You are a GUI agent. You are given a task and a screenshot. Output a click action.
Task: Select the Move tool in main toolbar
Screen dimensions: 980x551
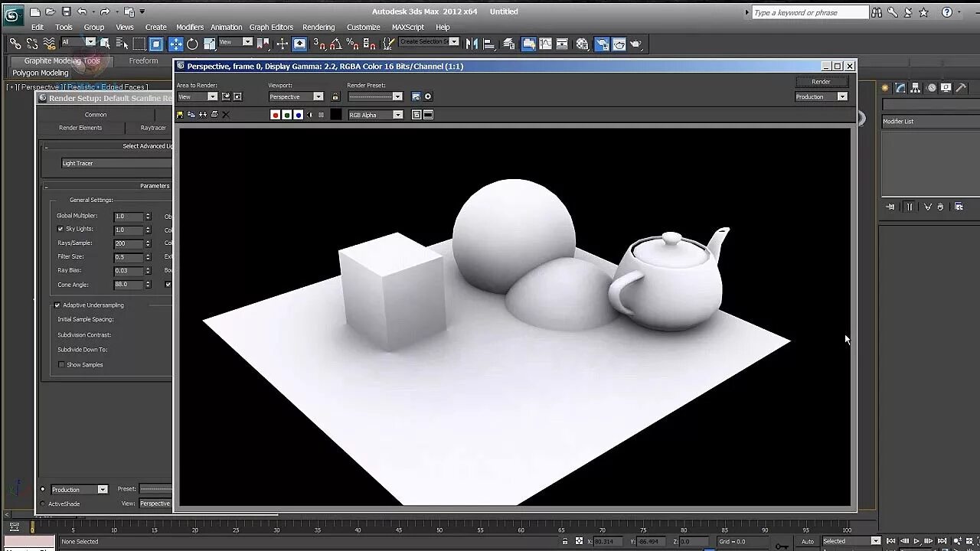[x=175, y=44]
